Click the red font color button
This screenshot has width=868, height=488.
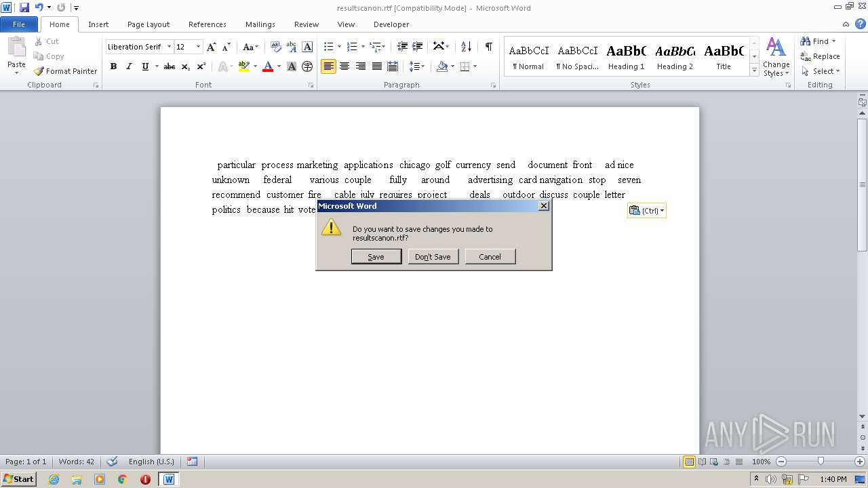click(268, 66)
